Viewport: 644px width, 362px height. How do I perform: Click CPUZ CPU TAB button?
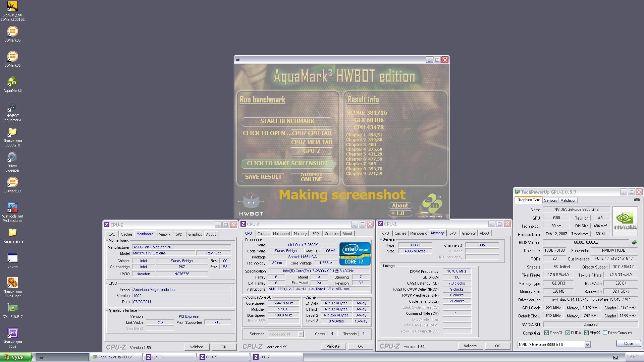(312, 133)
